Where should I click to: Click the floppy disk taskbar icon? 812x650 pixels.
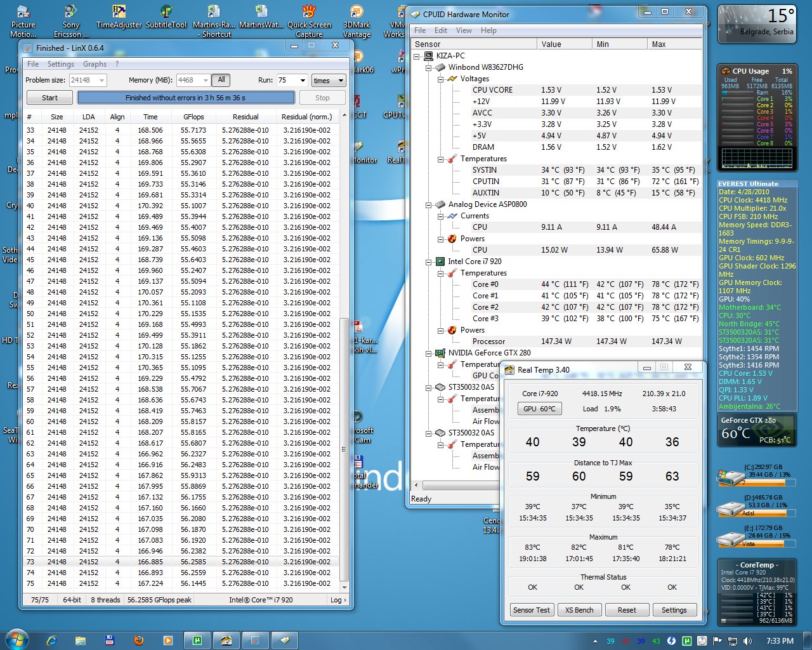110,640
